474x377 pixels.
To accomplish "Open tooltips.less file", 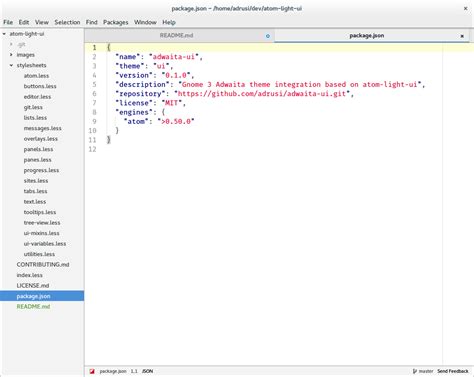I will click(40, 212).
